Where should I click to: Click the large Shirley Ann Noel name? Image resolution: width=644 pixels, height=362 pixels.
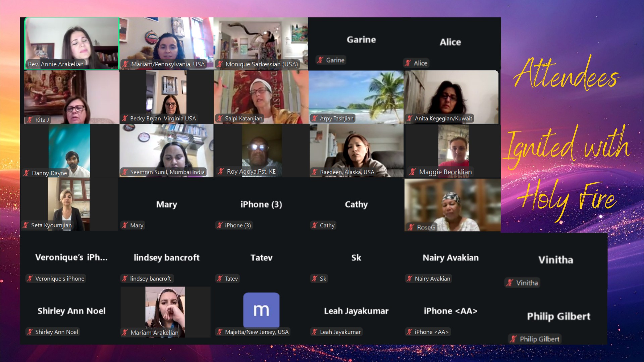pyautogui.click(x=71, y=311)
